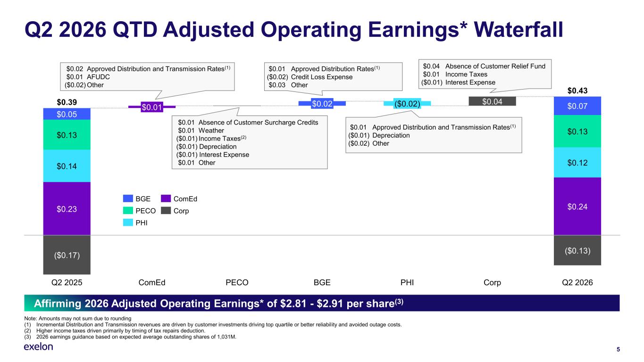
Task: Select the Corp legend color swatch
Action: point(167,211)
